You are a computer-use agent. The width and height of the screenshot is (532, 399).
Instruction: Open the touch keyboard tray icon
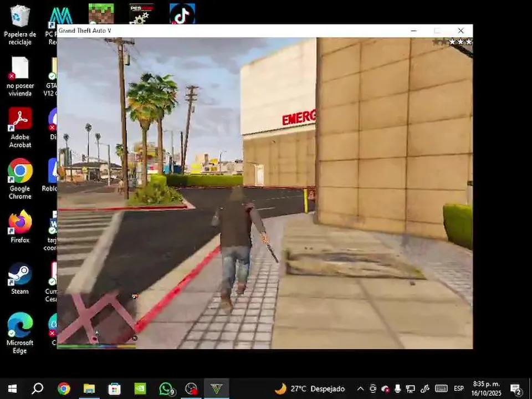441,389
